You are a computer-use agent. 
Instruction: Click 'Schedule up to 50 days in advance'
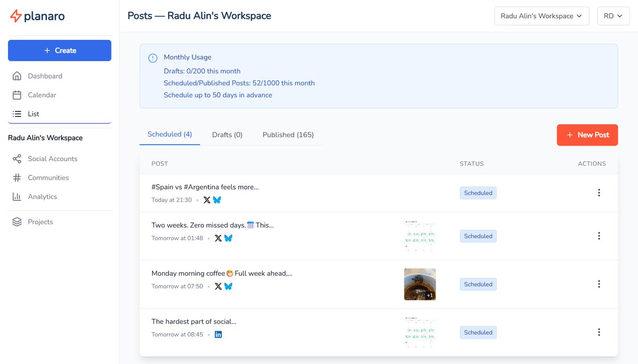click(218, 95)
